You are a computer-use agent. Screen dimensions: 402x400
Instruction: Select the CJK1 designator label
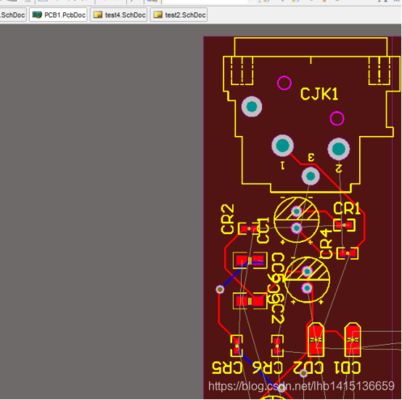[x=319, y=94]
